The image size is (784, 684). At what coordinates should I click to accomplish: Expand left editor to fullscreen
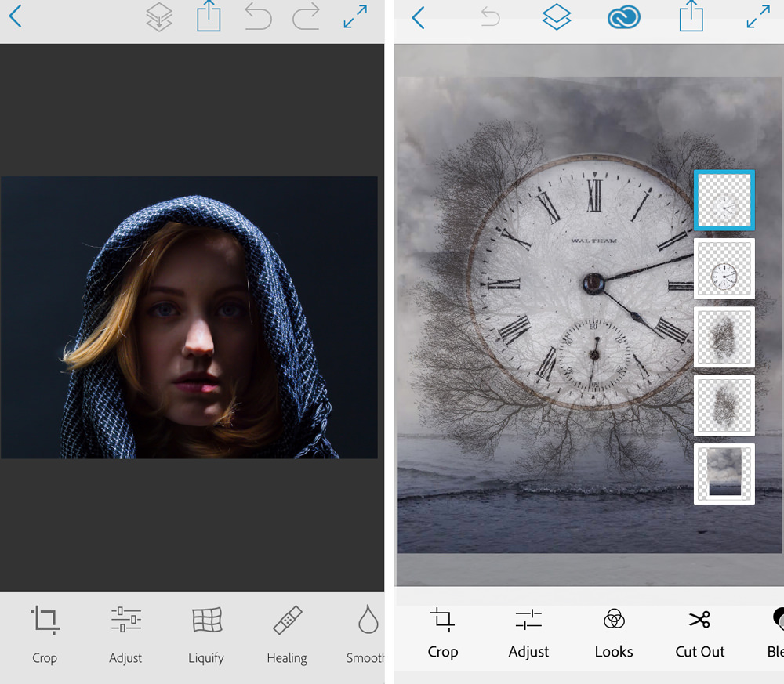355,16
